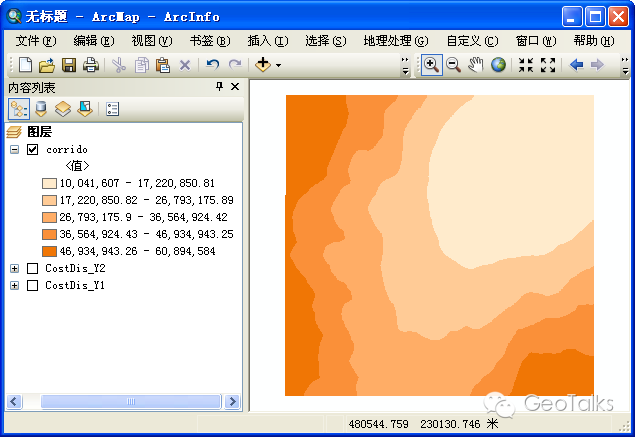Screen dimensions: 635x437
Task: Go back to previous extent
Action: tap(576, 65)
